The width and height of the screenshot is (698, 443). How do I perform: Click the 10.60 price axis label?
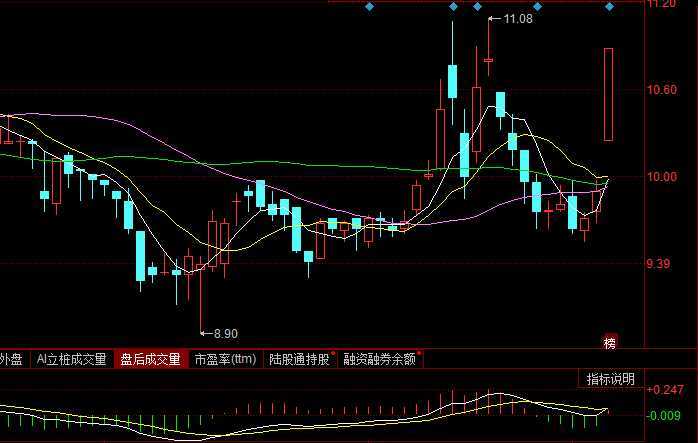661,90
